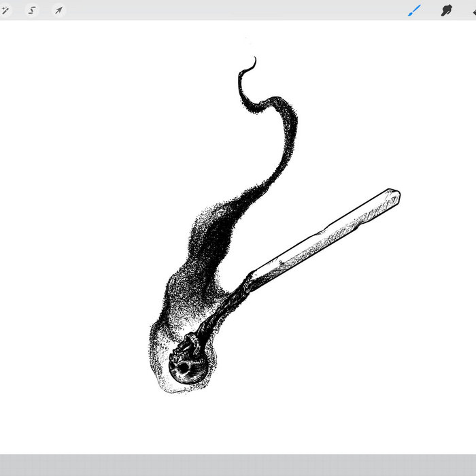Select the Transform arrow tool
476x476 pixels.
point(58,10)
